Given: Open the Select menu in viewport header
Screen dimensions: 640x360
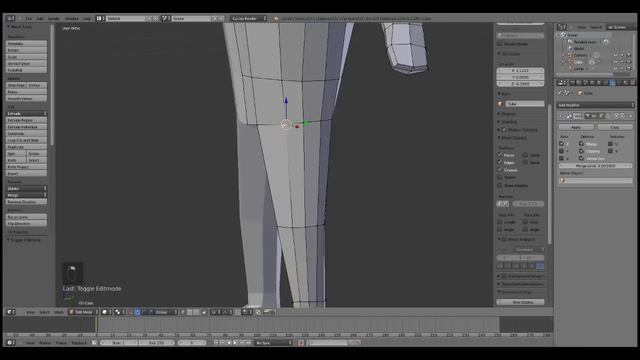Looking at the screenshot, I should click(x=44, y=312).
